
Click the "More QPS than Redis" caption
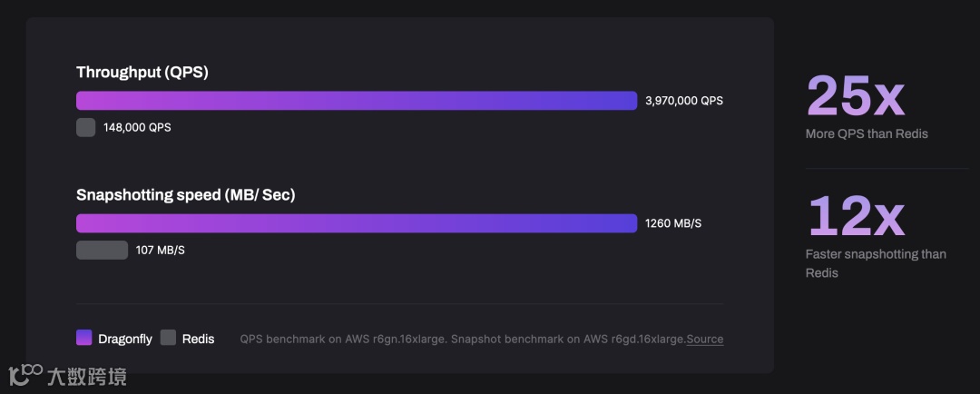867,134
